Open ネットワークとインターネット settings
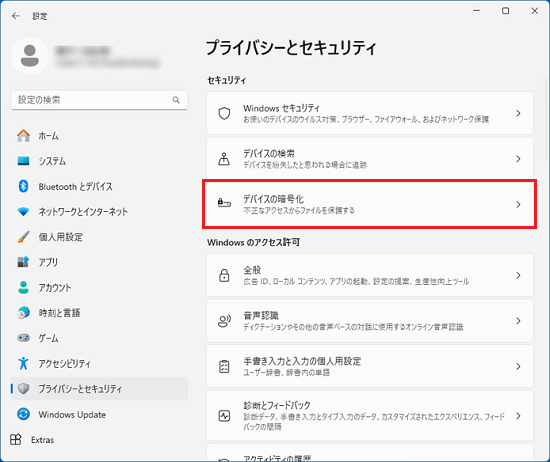Image resolution: width=550 pixels, height=462 pixels. 100,212
